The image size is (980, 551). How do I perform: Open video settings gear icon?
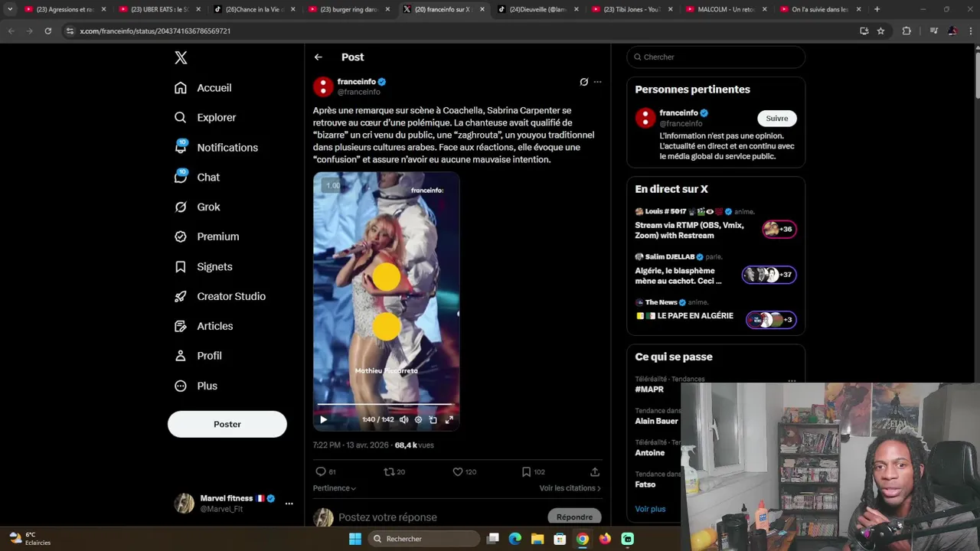tap(418, 419)
